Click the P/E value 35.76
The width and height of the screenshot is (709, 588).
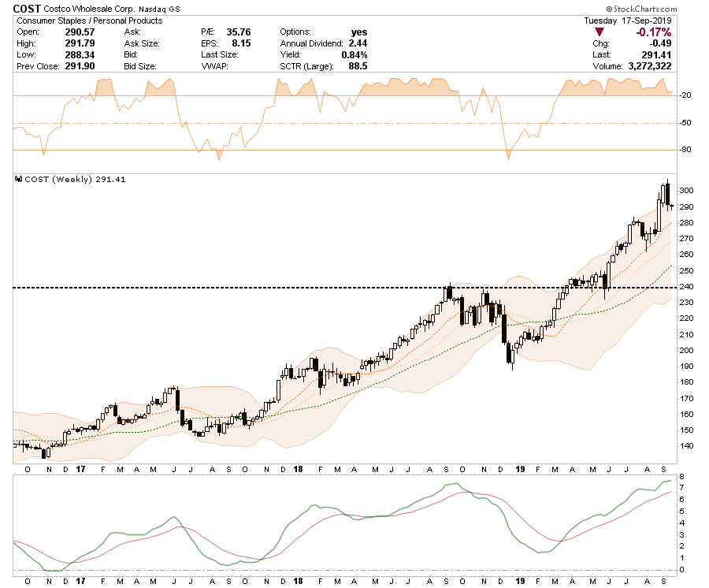[x=239, y=32]
